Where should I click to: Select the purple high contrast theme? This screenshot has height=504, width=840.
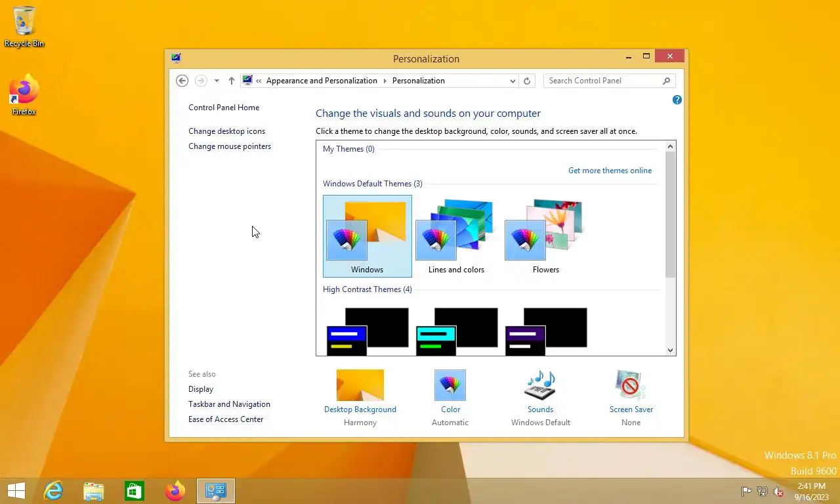(x=546, y=331)
